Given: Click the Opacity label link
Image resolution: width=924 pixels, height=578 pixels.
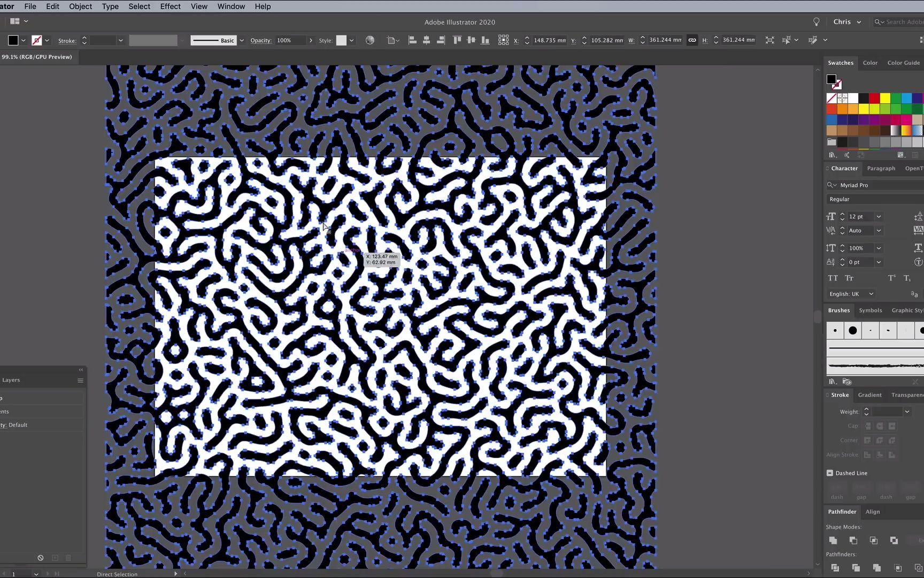Looking at the screenshot, I should (x=261, y=41).
